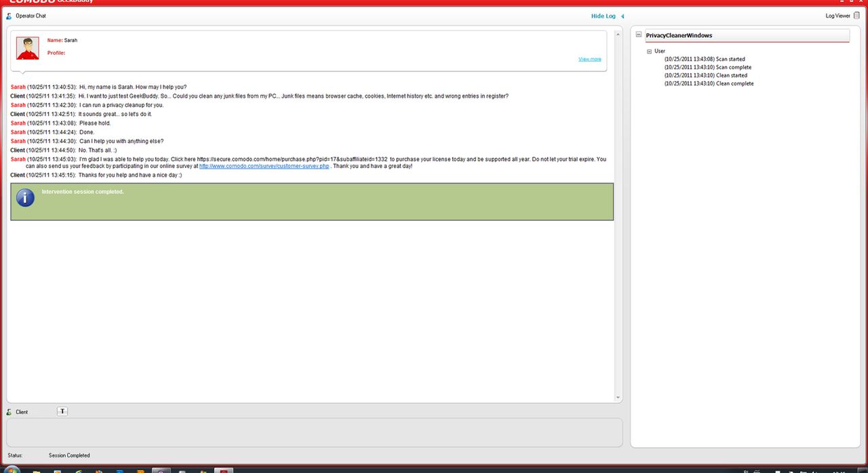Click the Name: Sarah profile field
The height and width of the screenshot is (473, 868).
pos(62,41)
